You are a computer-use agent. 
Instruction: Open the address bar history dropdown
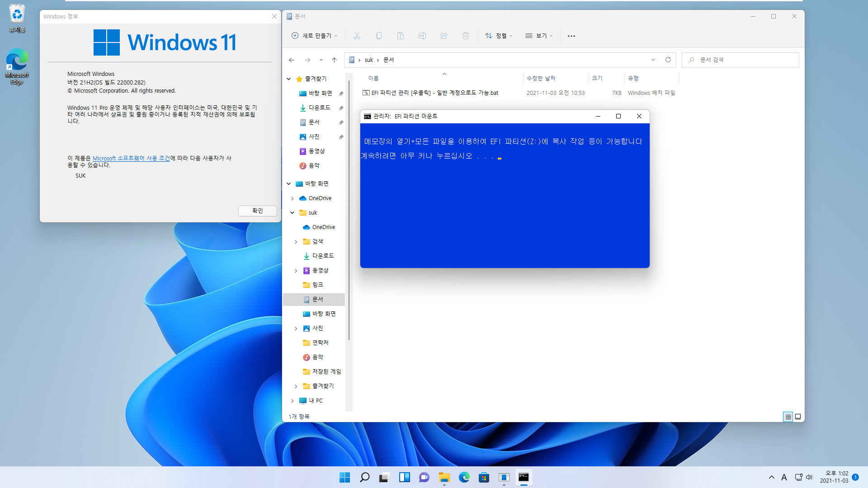653,60
